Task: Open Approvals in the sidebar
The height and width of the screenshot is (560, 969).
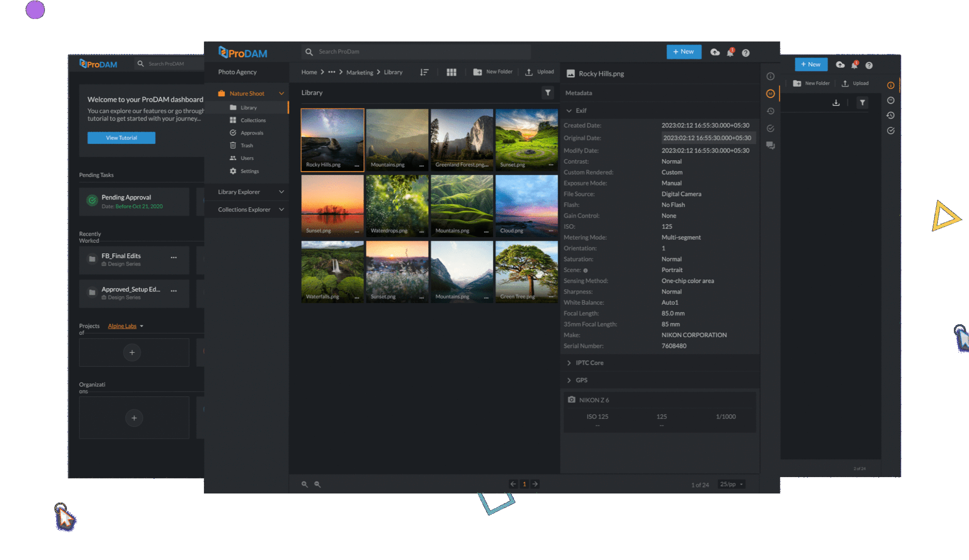Action: 251,133
